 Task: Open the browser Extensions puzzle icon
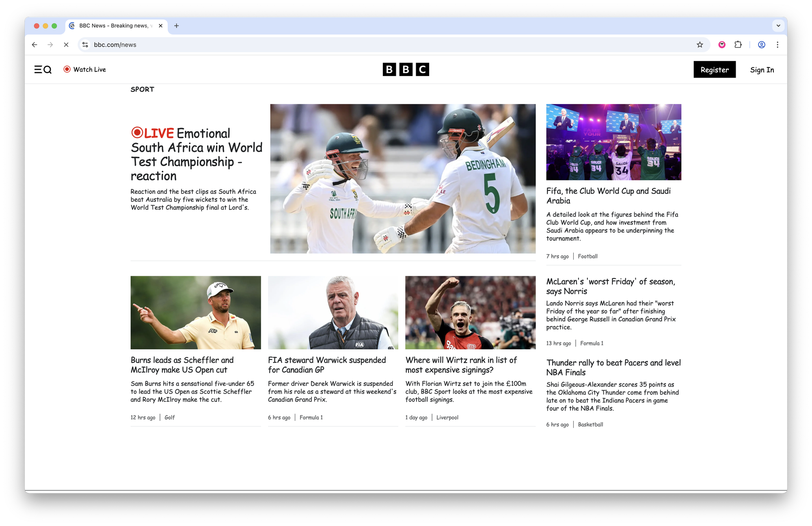tap(738, 45)
